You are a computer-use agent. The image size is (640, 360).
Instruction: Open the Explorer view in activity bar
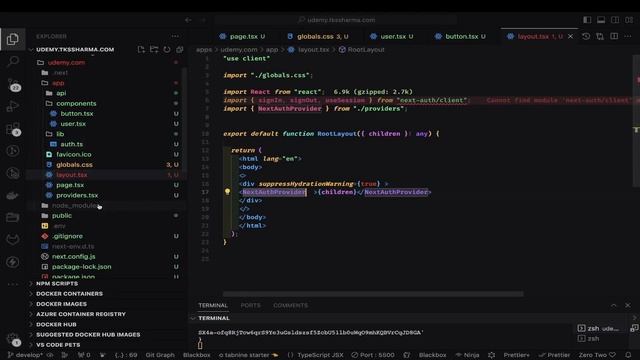[x=13, y=39]
